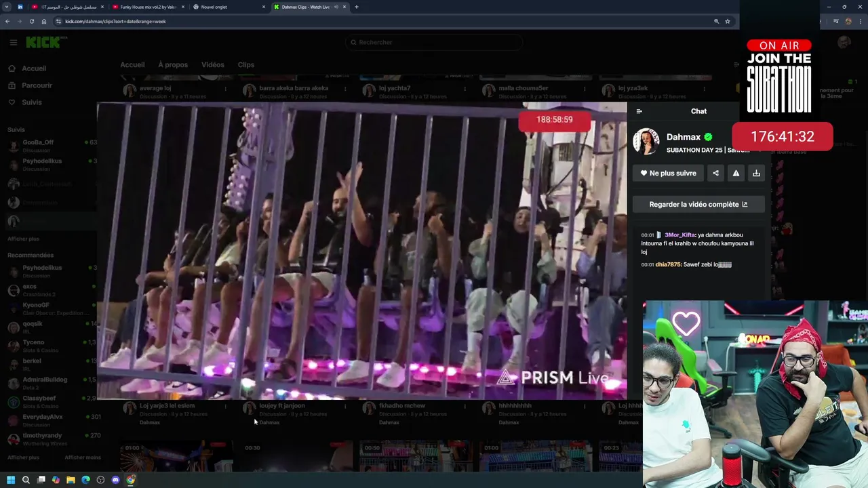The height and width of the screenshot is (488, 868).
Task: Expand followed list with Afficher plus
Action: coord(24,239)
